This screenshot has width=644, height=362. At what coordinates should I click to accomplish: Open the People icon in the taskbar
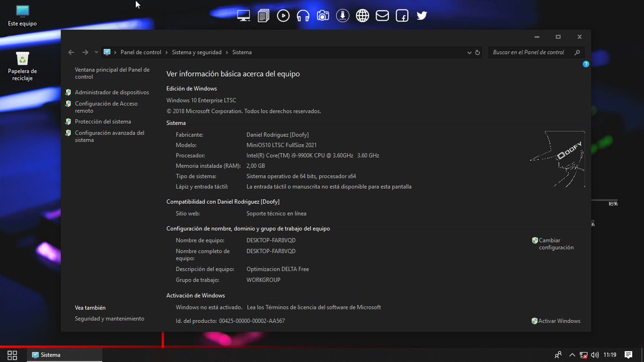pyautogui.click(x=558, y=355)
